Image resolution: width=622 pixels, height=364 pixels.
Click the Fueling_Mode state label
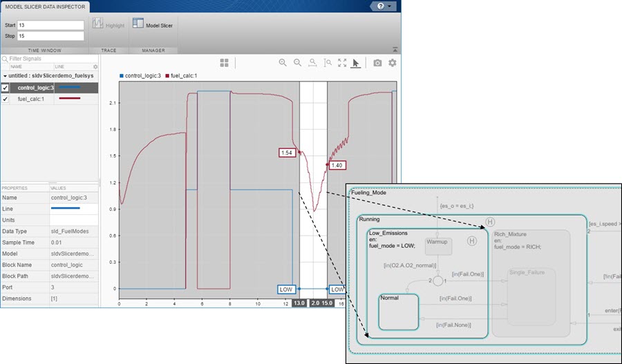pos(368,193)
